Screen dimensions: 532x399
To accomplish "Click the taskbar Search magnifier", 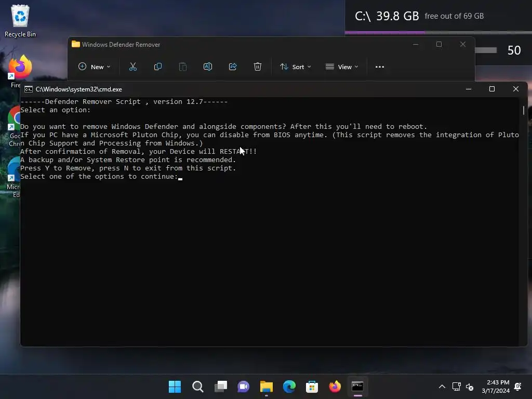I will pos(198,387).
